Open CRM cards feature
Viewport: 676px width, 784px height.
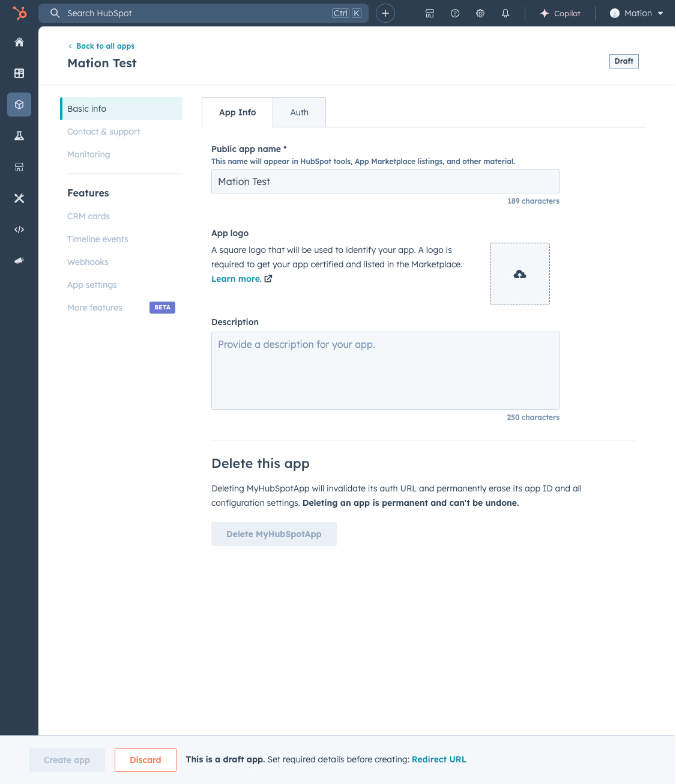pos(89,216)
